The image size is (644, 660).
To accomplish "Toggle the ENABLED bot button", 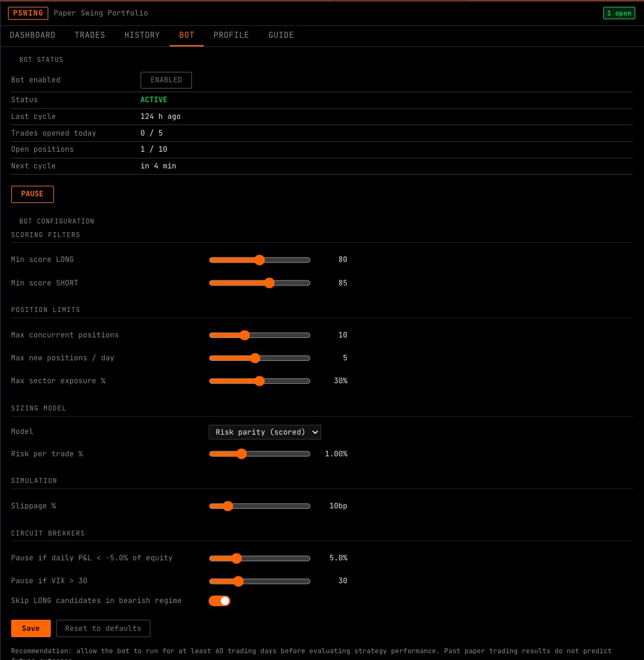I will click(166, 80).
